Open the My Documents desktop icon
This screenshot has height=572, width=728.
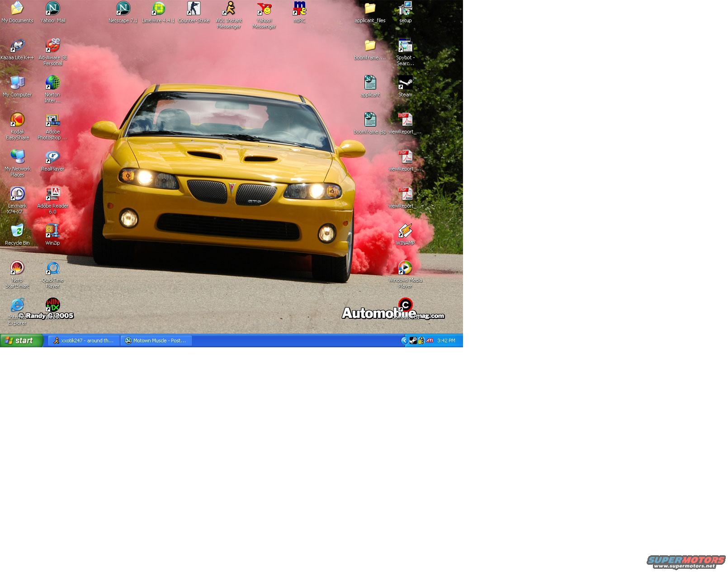coord(17,12)
